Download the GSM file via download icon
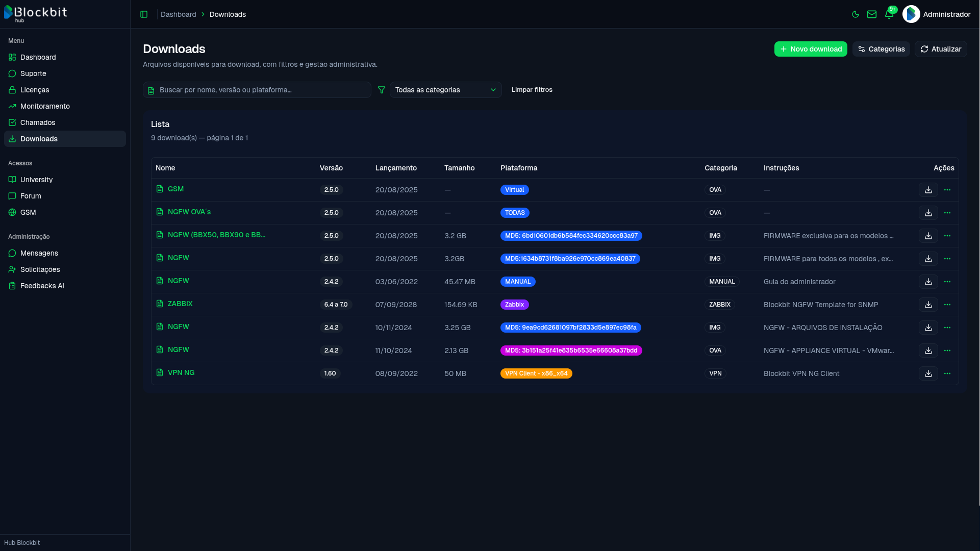The width and height of the screenshot is (980, 551). (x=928, y=190)
